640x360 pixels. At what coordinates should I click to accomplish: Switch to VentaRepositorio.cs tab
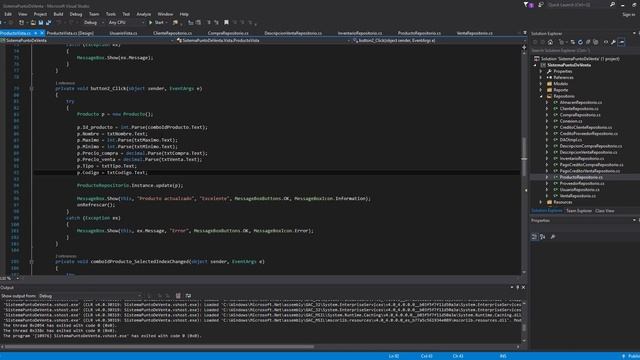[x=474, y=33]
